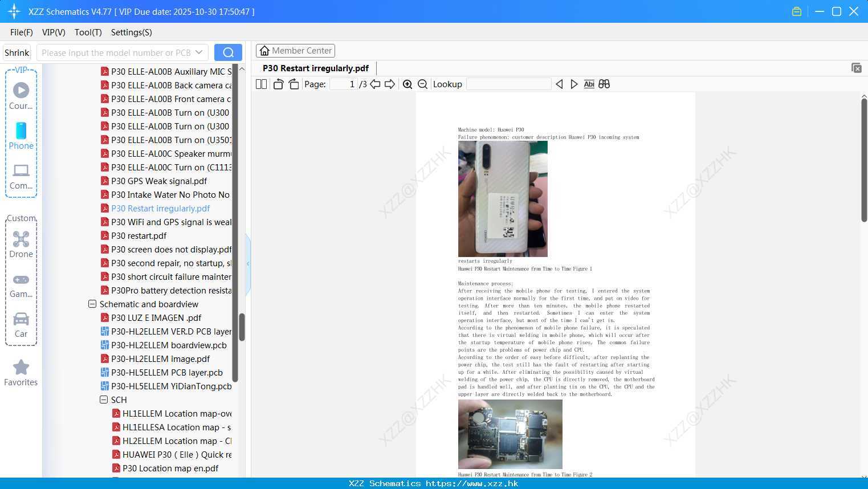This screenshot has height=489, width=868.
Task: Open the Courses sidebar section
Action: (x=21, y=96)
